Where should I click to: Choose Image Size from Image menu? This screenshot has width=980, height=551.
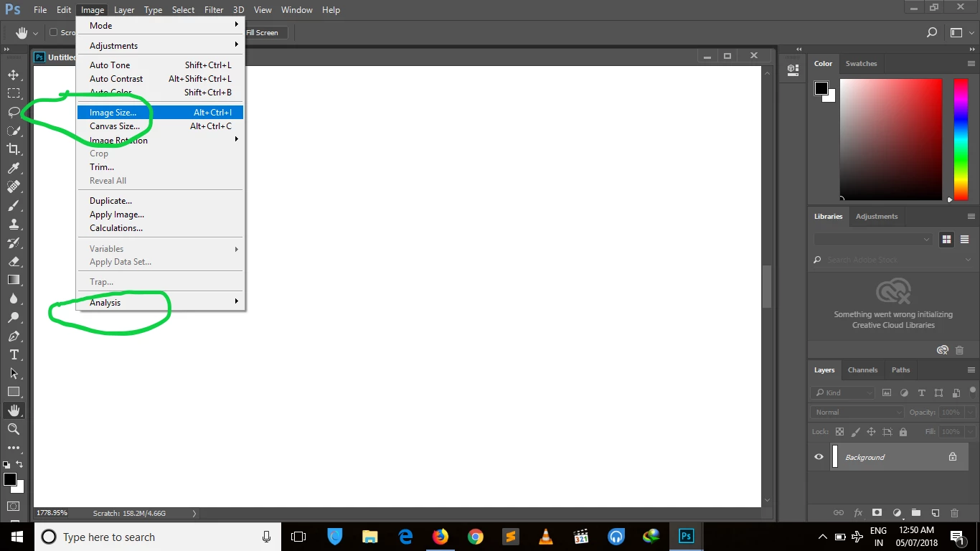[x=160, y=112]
